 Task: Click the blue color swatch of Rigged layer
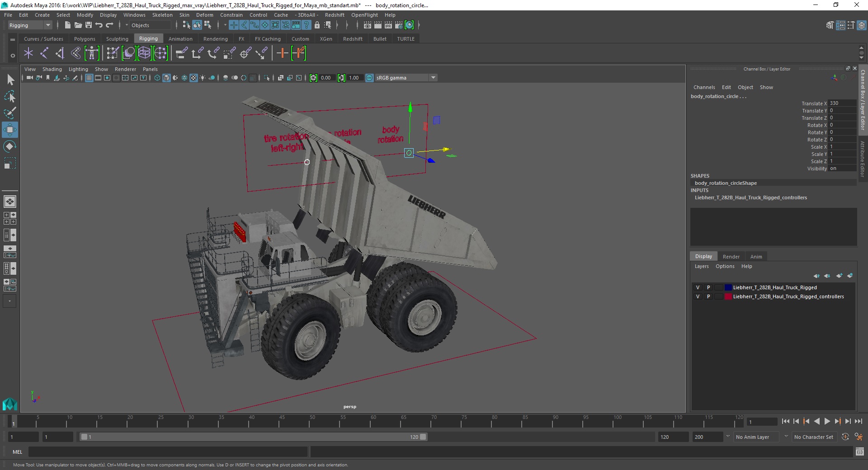[x=728, y=287]
